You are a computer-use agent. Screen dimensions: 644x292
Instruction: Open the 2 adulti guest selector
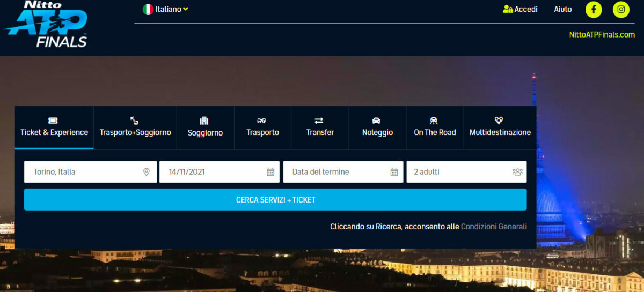[462, 172]
